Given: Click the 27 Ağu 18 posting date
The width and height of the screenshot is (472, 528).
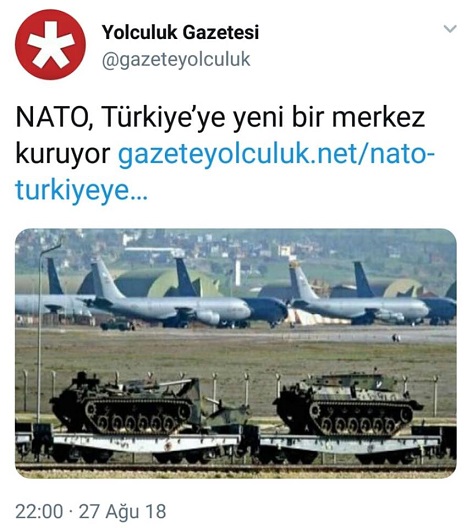Looking at the screenshot, I should 122,512.
